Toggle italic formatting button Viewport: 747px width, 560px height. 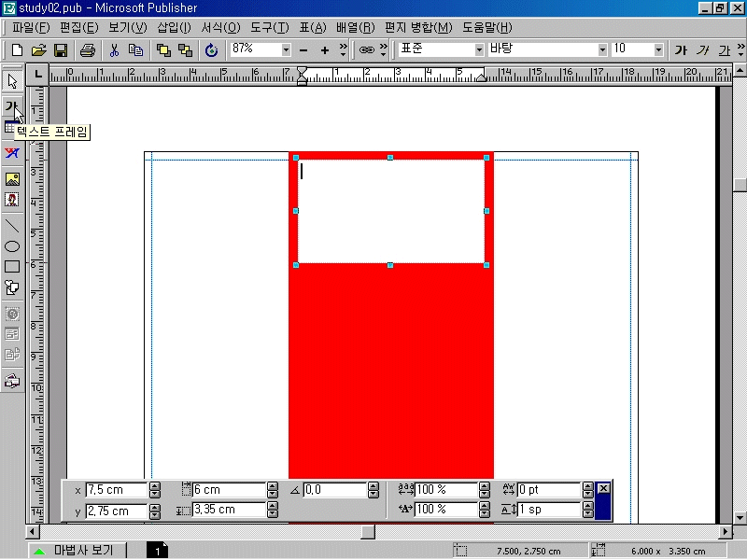702,50
